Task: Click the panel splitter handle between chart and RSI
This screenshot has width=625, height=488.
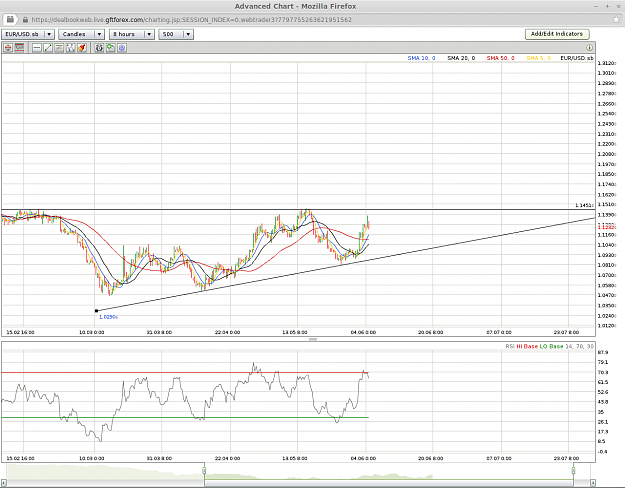Action: [313, 339]
